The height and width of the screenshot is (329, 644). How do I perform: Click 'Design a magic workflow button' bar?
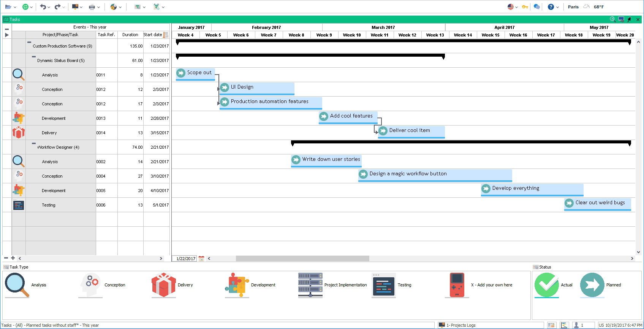click(x=435, y=175)
